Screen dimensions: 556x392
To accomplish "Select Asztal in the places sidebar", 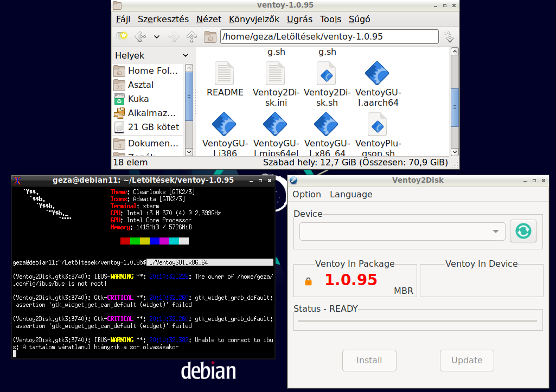I will [x=148, y=85].
